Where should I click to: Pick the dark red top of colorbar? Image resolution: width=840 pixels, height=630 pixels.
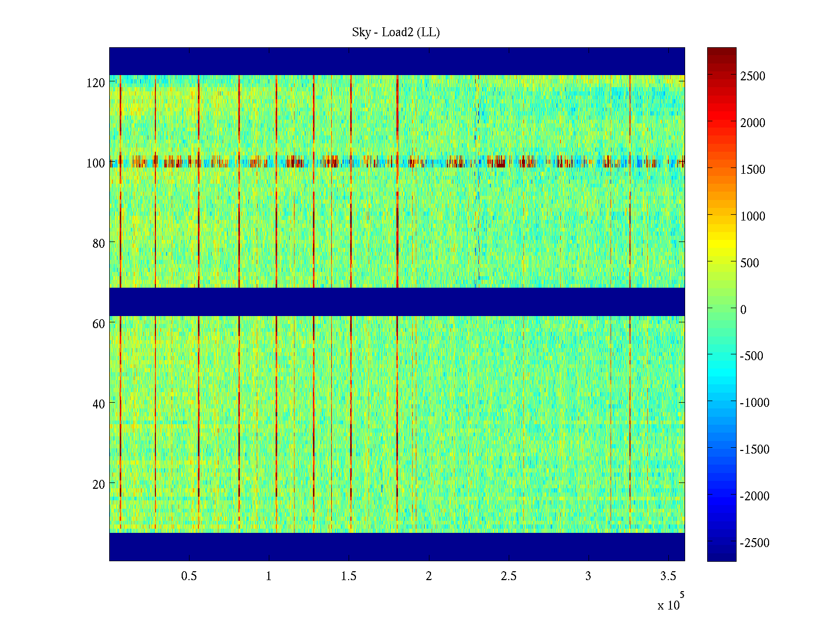click(x=721, y=51)
